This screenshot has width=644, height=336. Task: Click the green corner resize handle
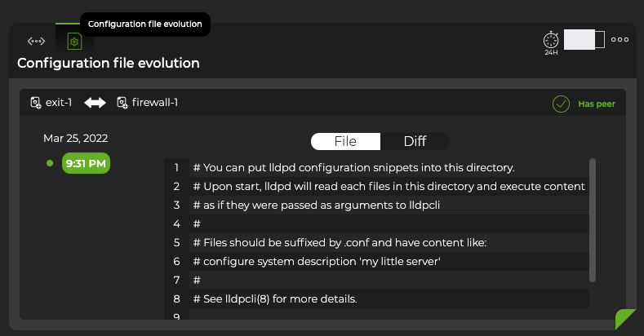(x=625, y=319)
